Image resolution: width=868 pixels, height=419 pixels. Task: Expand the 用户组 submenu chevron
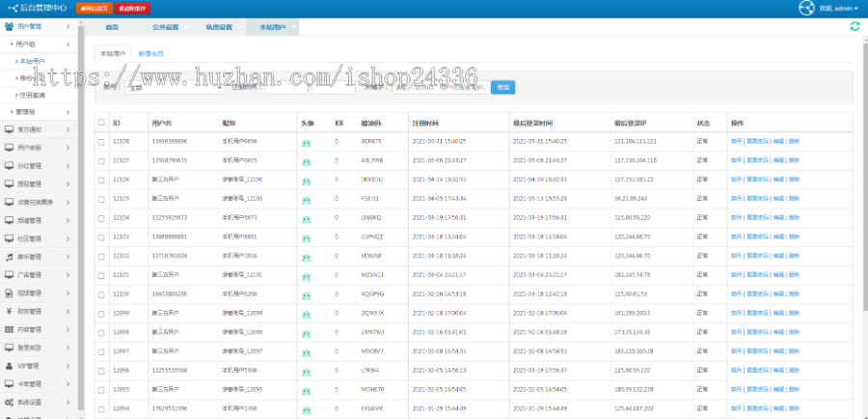click(x=68, y=44)
